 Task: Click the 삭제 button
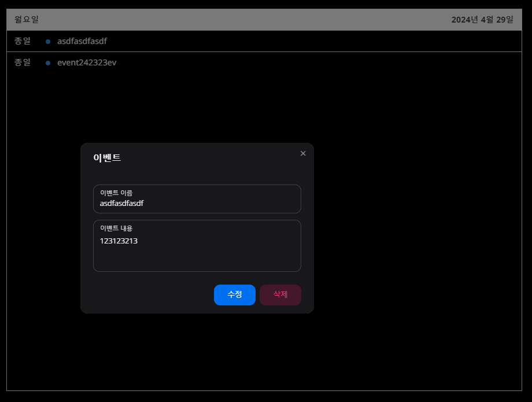[x=280, y=294]
